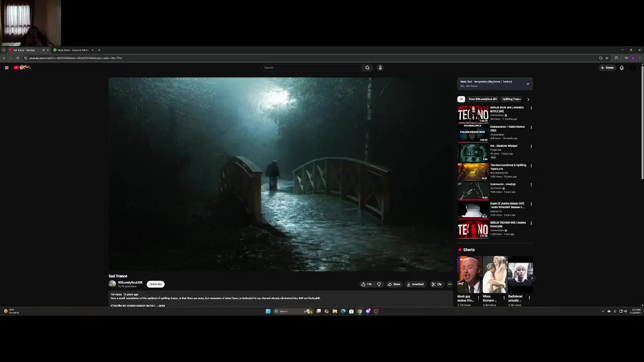Open File Explorer from taskbar
This screenshot has width=644, height=362.
click(x=335, y=311)
